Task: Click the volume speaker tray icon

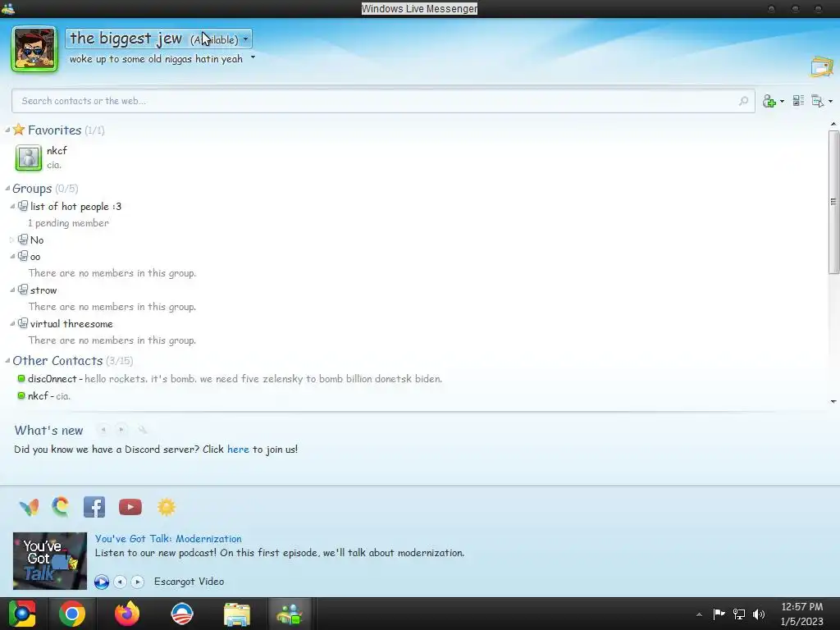Action: (x=759, y=614)
